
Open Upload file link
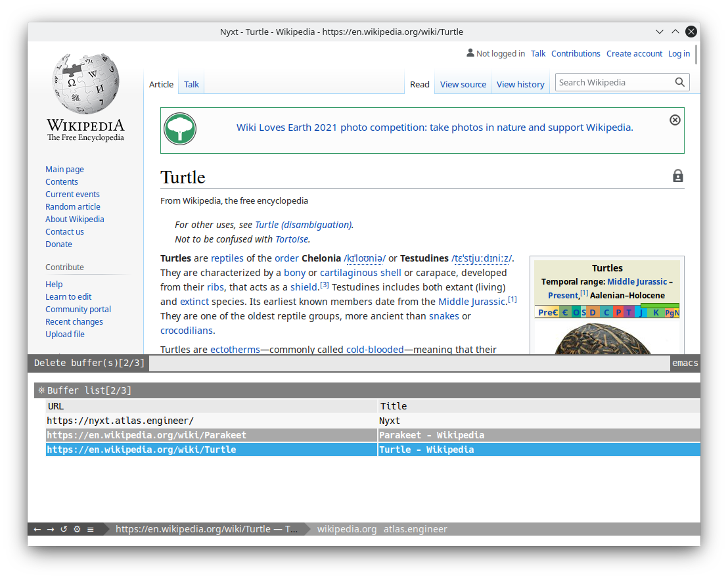[65, 335]
